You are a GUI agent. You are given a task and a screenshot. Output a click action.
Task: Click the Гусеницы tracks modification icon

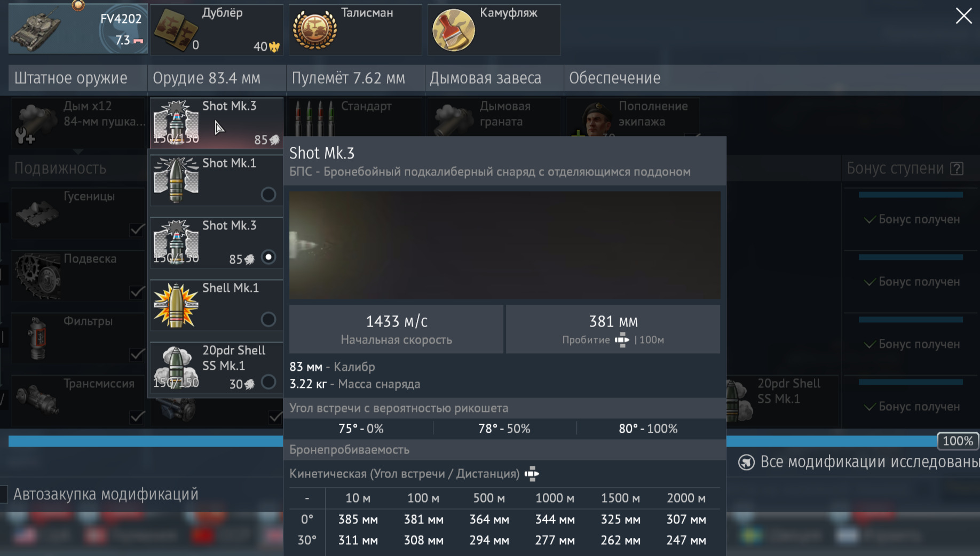pos(36,212)
